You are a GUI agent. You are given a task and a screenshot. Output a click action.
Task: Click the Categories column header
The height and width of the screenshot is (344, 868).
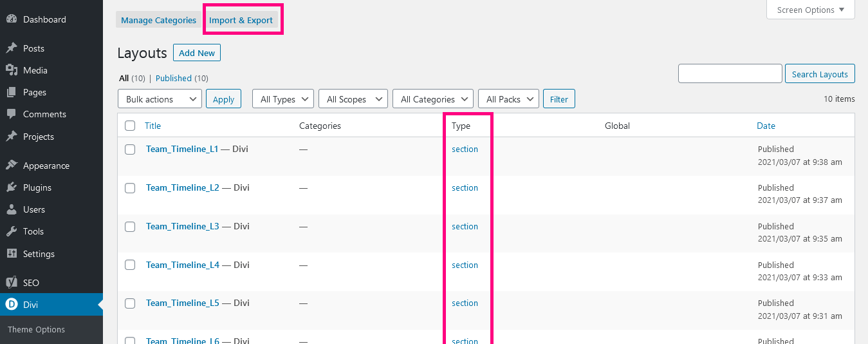tap(320, 126)
